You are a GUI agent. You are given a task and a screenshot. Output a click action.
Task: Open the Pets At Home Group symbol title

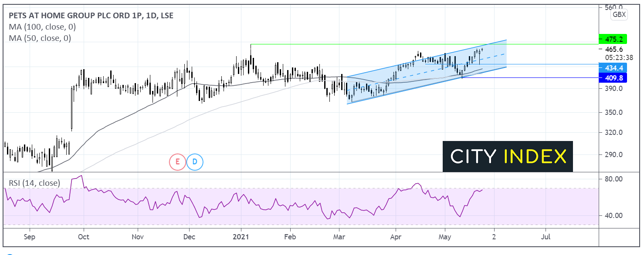pos(91,16)
